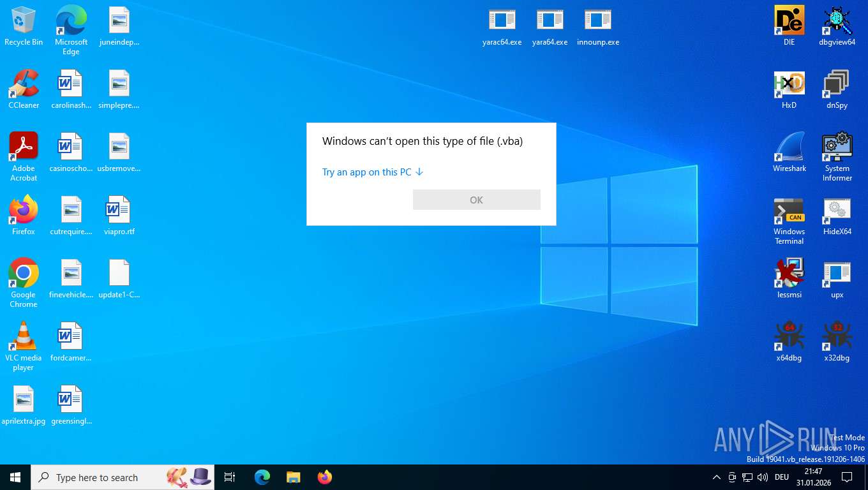Select the HxD hex editor shortcut
The width and height of the screenshot is (868, 490).
point(789,89)
